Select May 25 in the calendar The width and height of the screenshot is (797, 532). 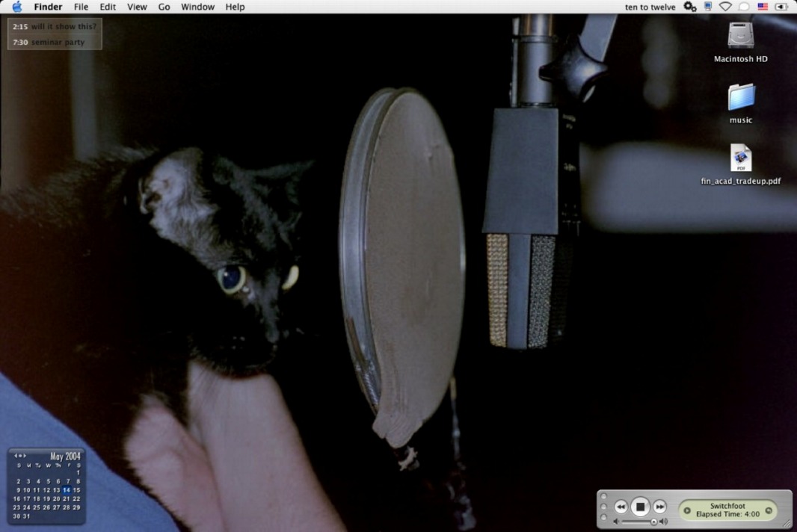pos(37,507)
